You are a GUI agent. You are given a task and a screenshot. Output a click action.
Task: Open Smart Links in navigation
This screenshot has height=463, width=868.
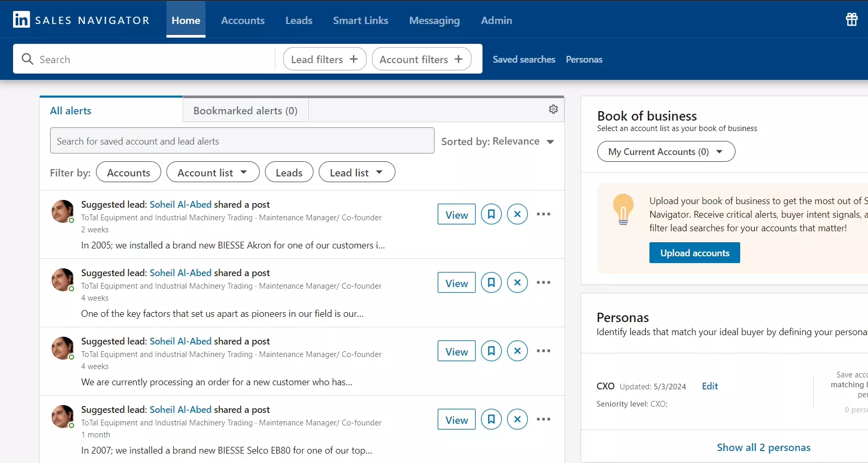(360, 20)
